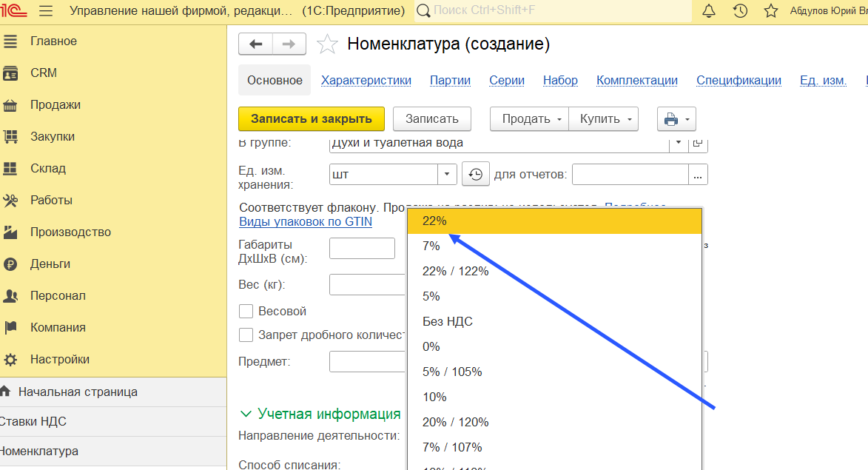
Task: Switch to Ставки НДС open window
Action: click(113, 421)
